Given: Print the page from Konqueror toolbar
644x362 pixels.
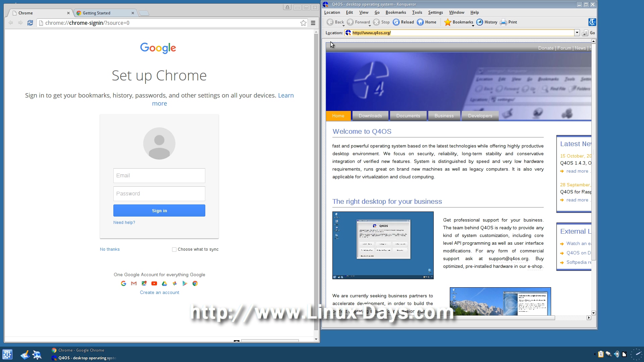Looking at the screenshot, I should click(508, 22).
